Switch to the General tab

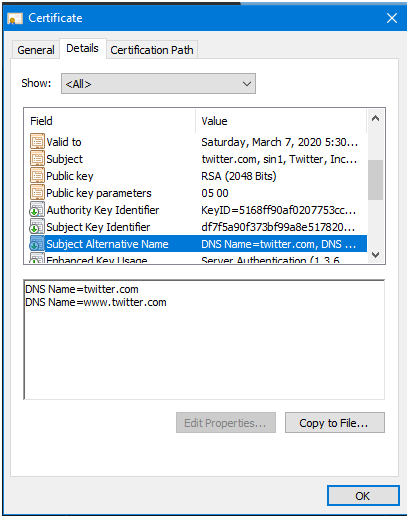(x=36, y=50)
